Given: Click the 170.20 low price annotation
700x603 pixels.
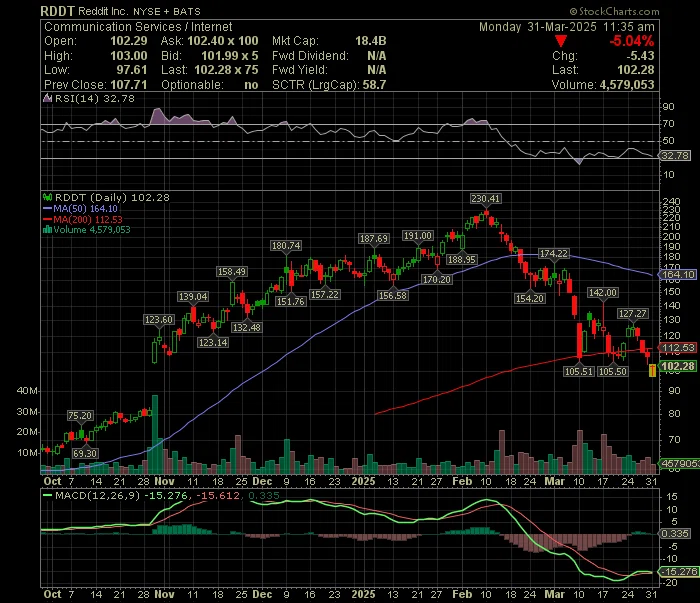Looking at the screenshot, I should 437,279.
